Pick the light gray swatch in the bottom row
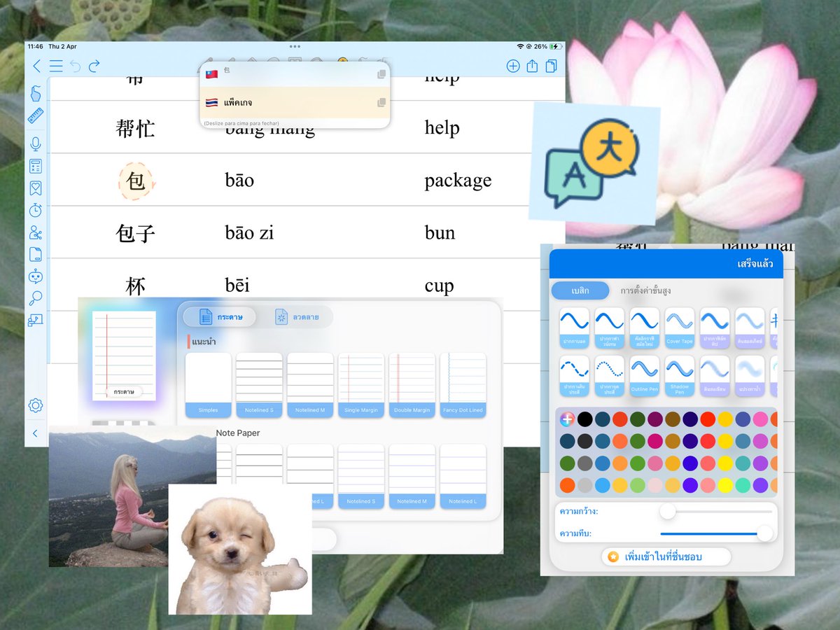This screenshot has width=840, height=630. pyautogui.click(x=585, y=485)
